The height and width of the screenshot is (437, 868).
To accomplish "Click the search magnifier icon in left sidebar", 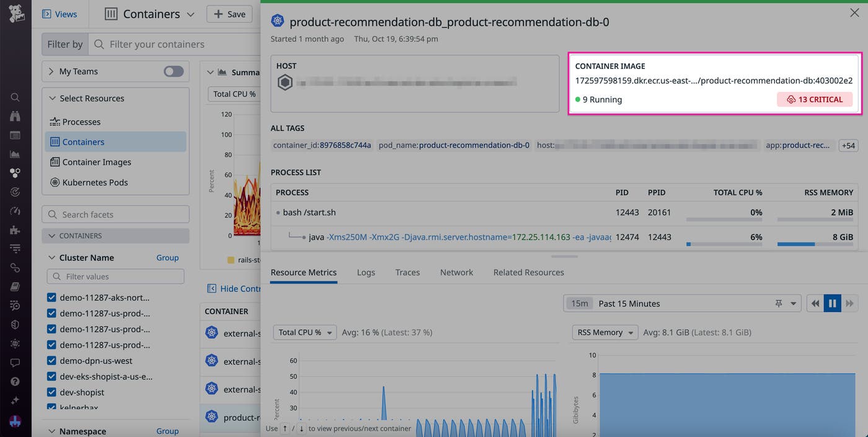I will click(x=15, y=97).
